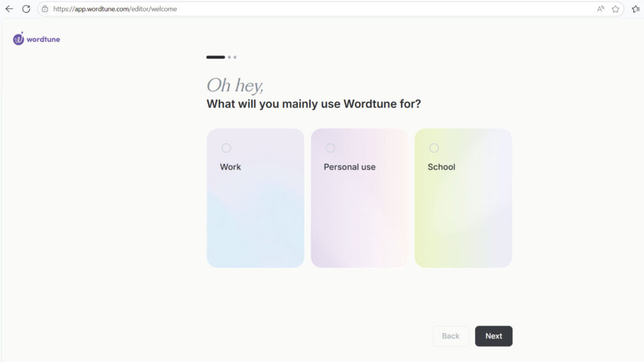The image size is (644, 362).
Task: Choose the Personal use card label
Action: point(350,167)
